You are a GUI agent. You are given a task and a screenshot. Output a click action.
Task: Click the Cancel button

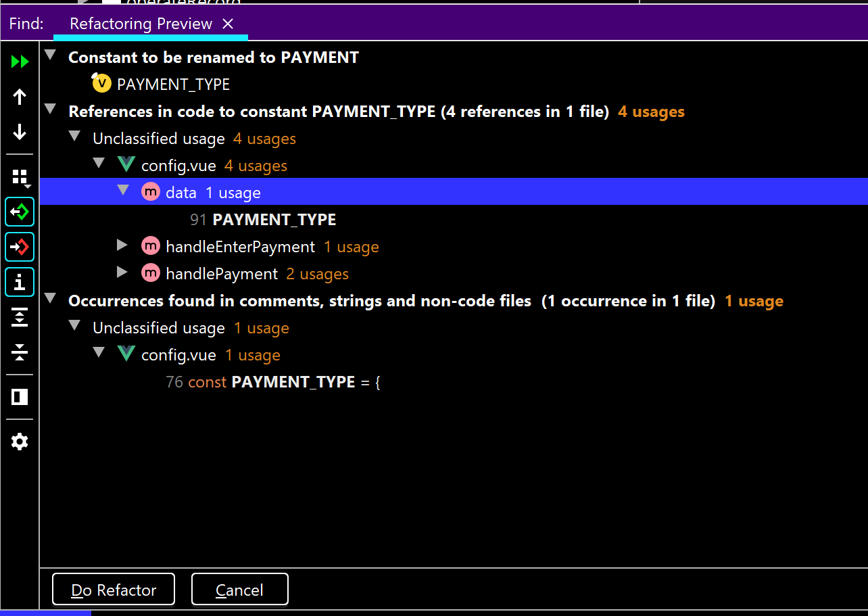[239, 590]
